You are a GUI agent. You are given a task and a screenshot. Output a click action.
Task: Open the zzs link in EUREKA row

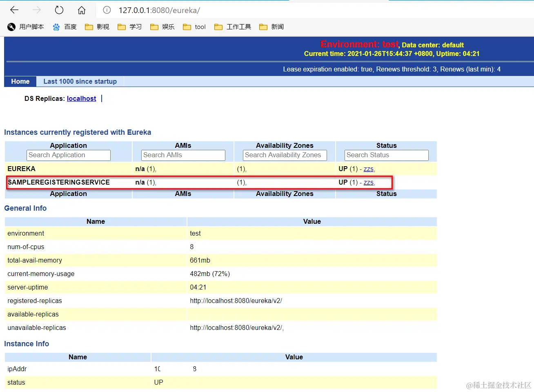tap(369, 169)
